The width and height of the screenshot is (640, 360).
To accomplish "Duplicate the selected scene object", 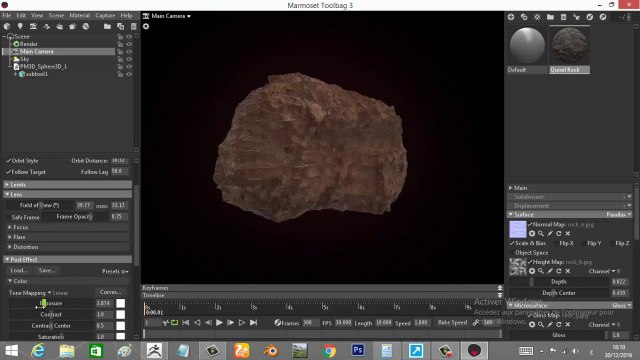I will [120, 27].
